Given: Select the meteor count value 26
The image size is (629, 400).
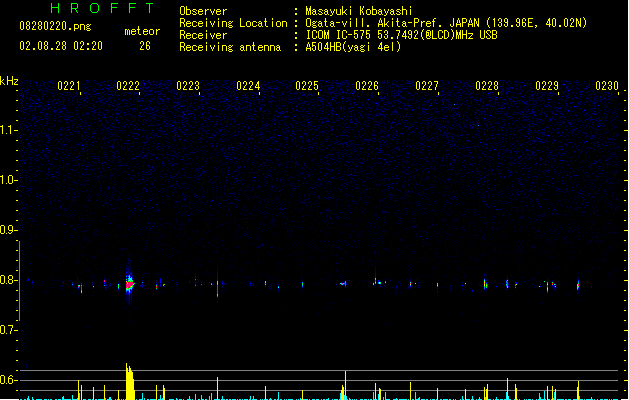Looking at the screenshot, I should tap(145, 46).
